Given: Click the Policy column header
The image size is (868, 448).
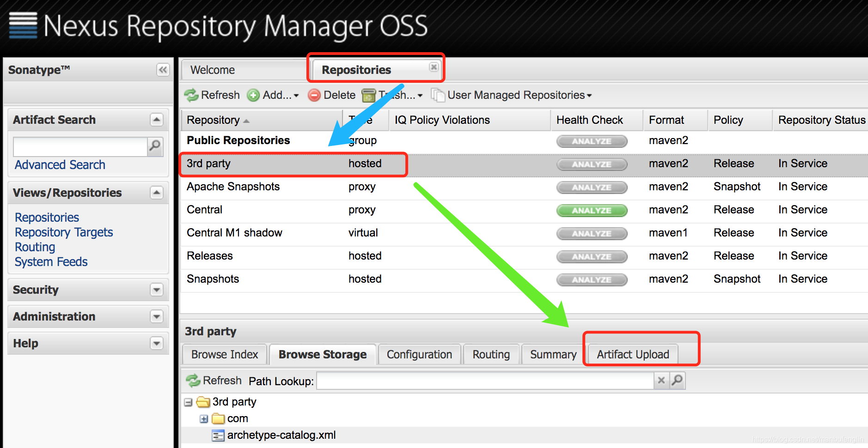Looking at the screenshot, I should point(740,120).
